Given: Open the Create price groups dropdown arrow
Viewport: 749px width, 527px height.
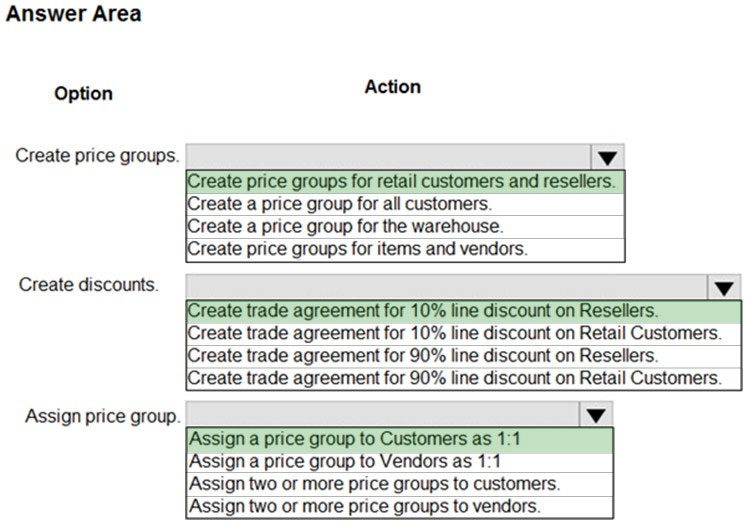Looking at the screenshot, I should point(607,157).
